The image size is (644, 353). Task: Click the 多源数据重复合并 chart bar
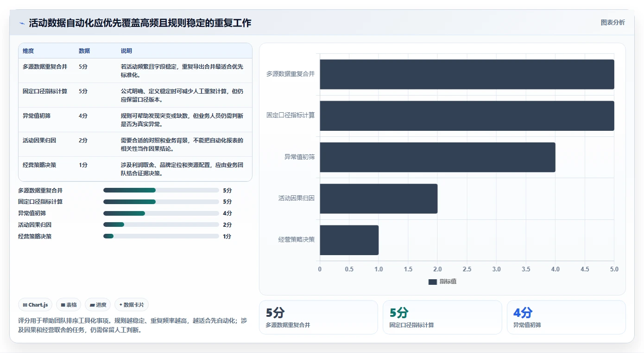(467, 74)
